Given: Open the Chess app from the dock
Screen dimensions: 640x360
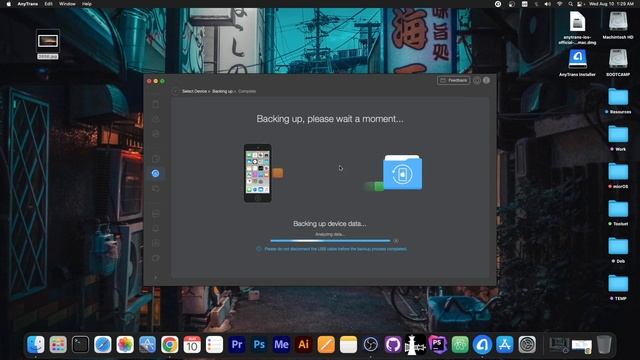Looking at the screenshot, I should coord(415,344).
